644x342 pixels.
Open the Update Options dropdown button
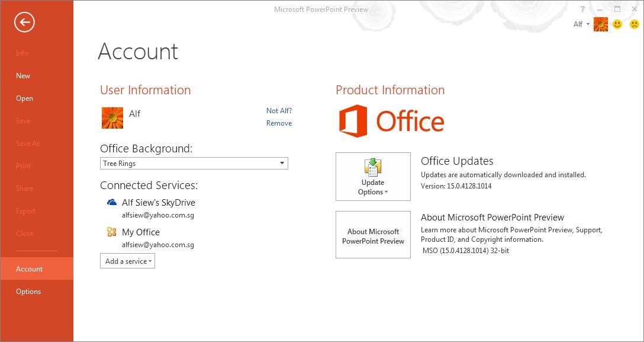tap(373, 177)
